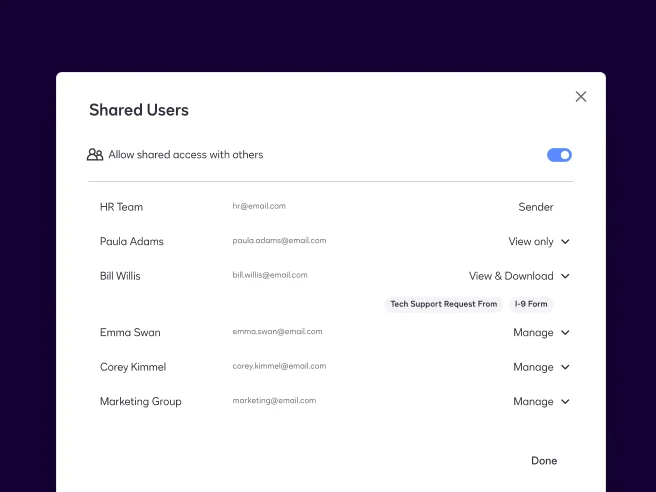Click marketing@email.com address

tap(274, 400)
